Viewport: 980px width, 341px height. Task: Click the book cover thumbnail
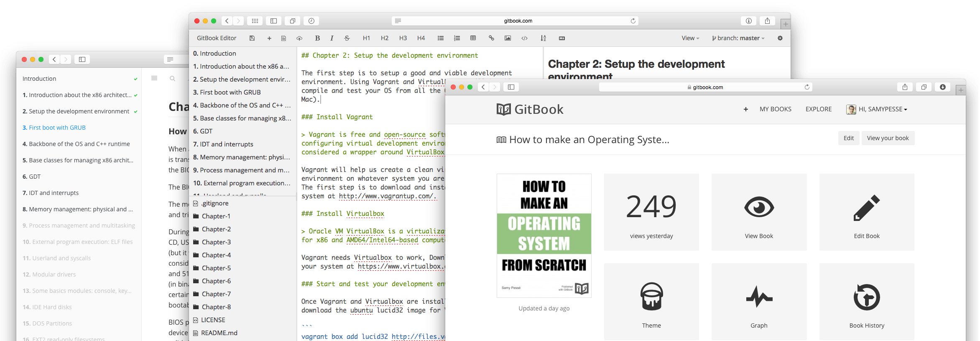point(544,236)
